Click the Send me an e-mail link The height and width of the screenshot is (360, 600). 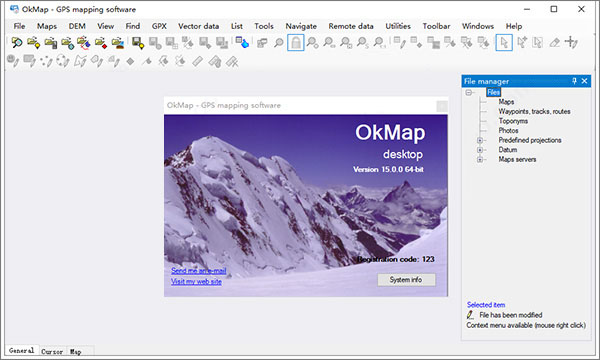pos(199,270)
